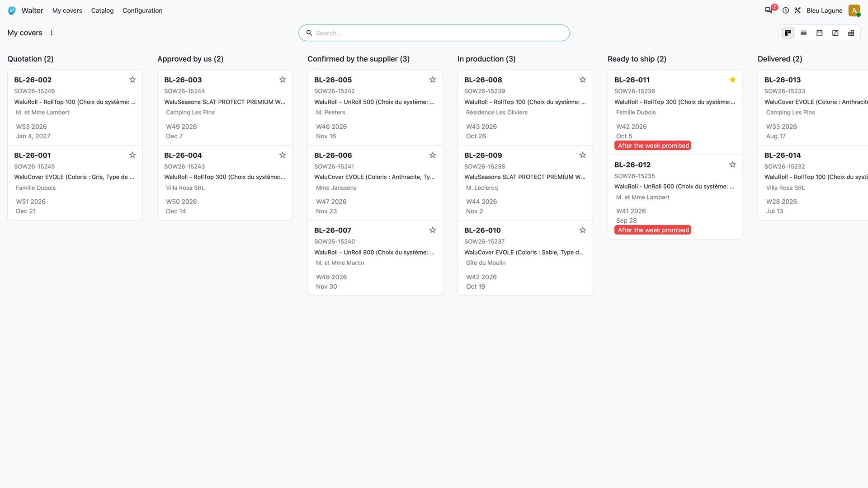The width and height of the screenshot is (868, 488).
Task: Toggle favorite on BL-26-004
Action: tap(283, 155)
